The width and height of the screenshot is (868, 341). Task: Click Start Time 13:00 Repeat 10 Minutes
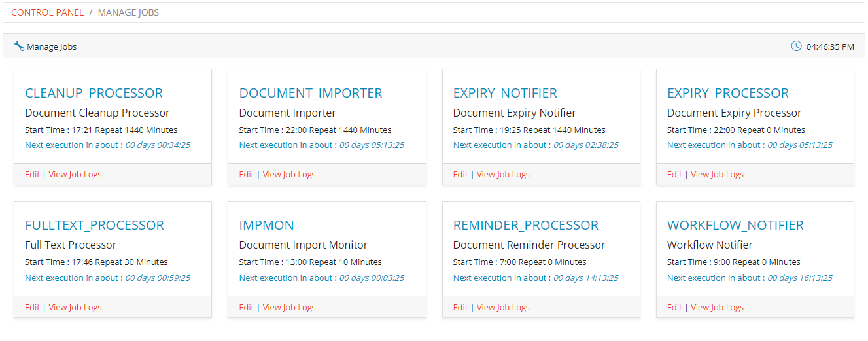coord(311,262)
